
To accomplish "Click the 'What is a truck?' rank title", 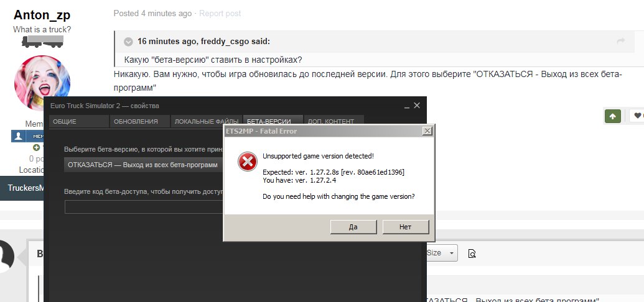I will pyautogui.click(x=42, y=30).
